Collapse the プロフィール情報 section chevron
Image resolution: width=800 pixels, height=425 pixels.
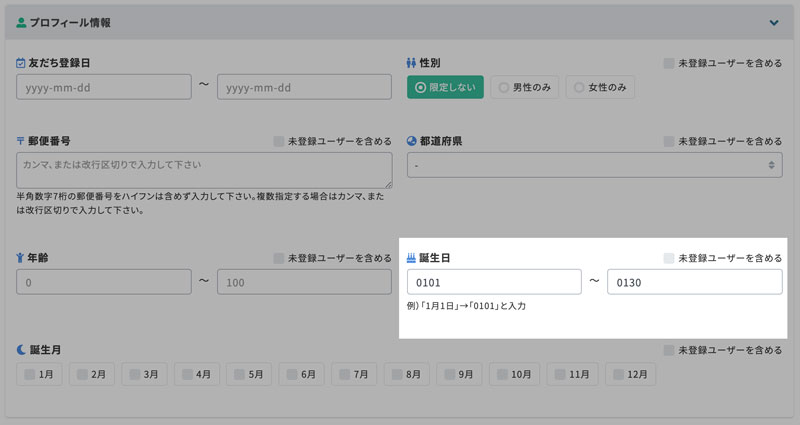pyautogui.click(x=774, y=22)
